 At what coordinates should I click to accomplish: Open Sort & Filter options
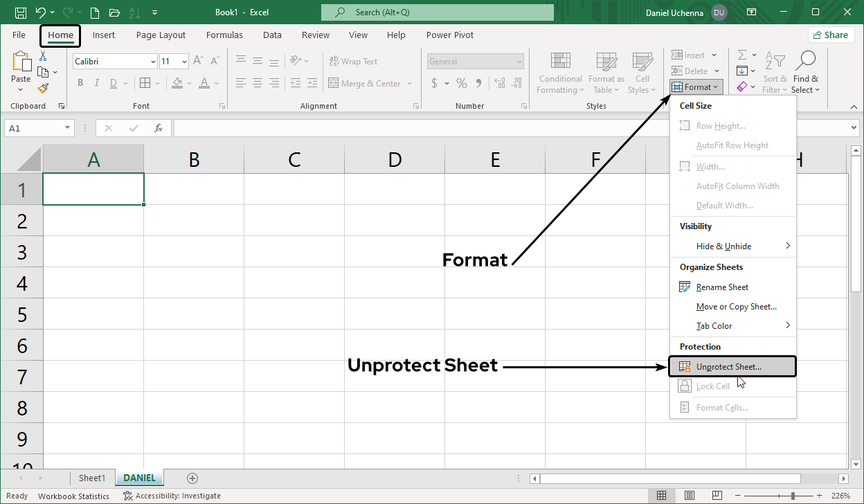[775, 72]
